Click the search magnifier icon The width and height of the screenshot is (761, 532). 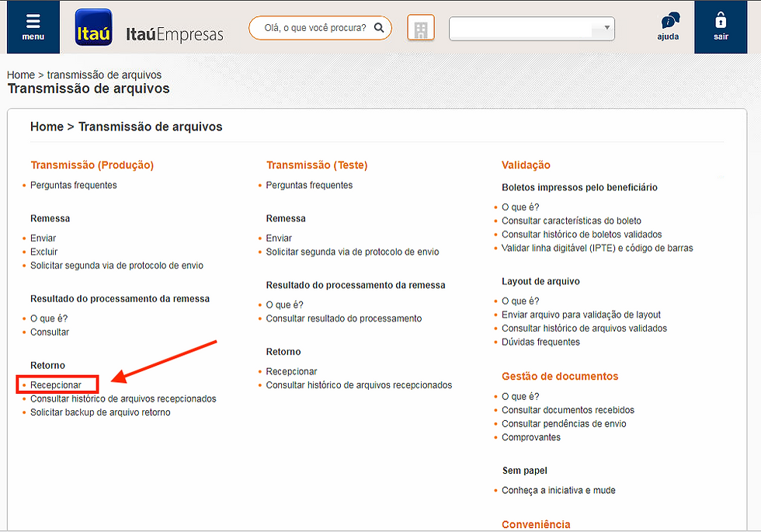[x=379, y=28]
